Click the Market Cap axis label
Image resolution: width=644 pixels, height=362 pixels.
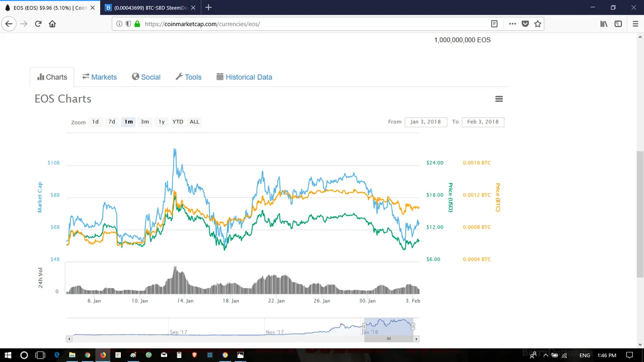(x=40, y=197)
